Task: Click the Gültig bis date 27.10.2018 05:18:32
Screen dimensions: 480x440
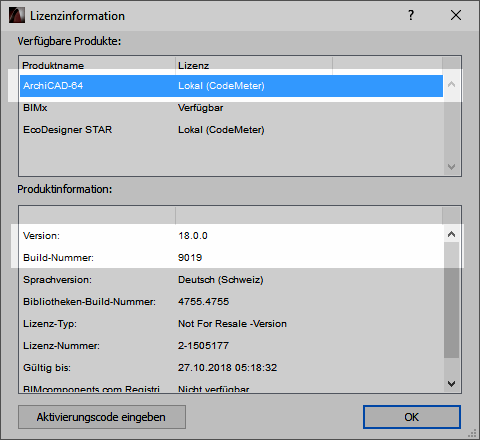Action: (227, 368)
